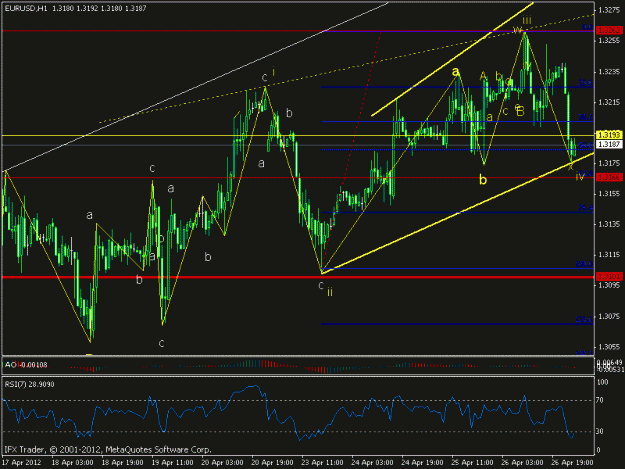Screen dimensions: 625x469
Task: Select the red 1.3262 price label
Action: (x=609, y=30)
